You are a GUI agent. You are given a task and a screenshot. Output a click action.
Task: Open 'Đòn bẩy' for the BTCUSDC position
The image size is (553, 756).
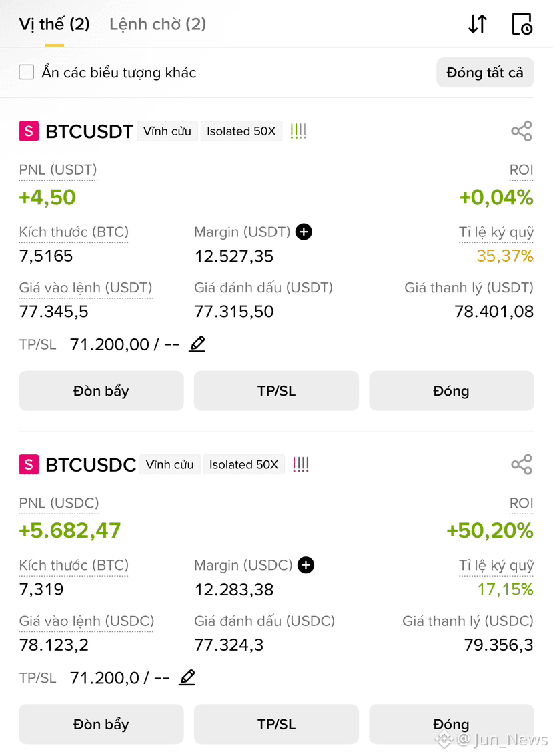tap(101, 724)
